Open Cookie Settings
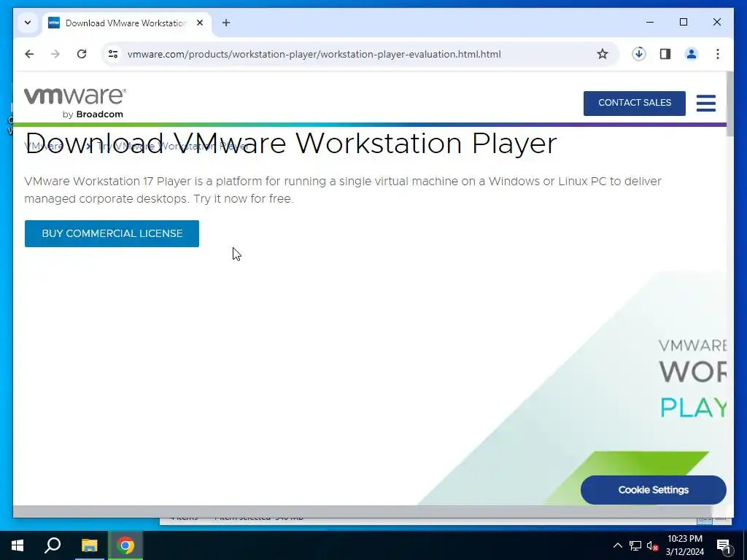Screen dimensions: 747x560 click(653, 490)
